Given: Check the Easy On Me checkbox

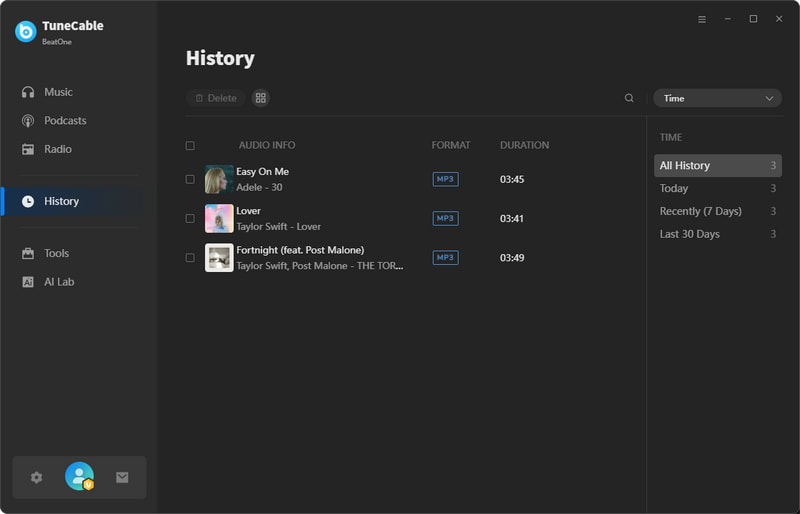Looking at the screenshot, I should point(190,179).
